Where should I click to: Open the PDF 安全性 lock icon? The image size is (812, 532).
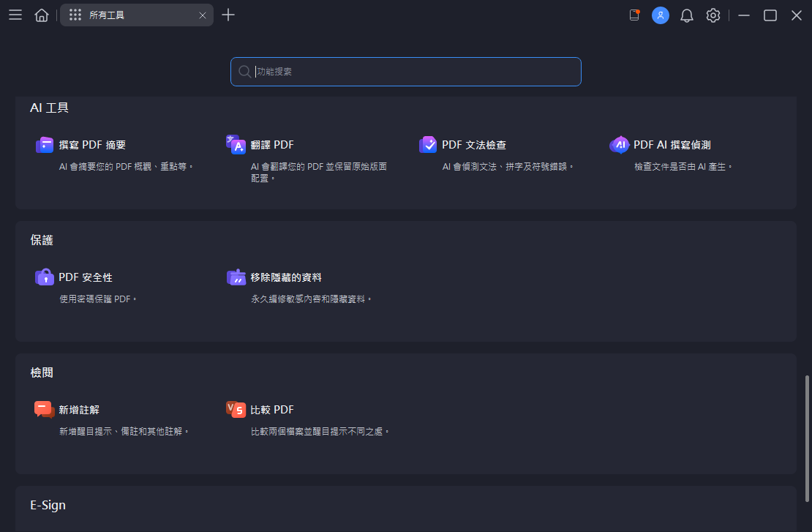(x=45, y=277)
